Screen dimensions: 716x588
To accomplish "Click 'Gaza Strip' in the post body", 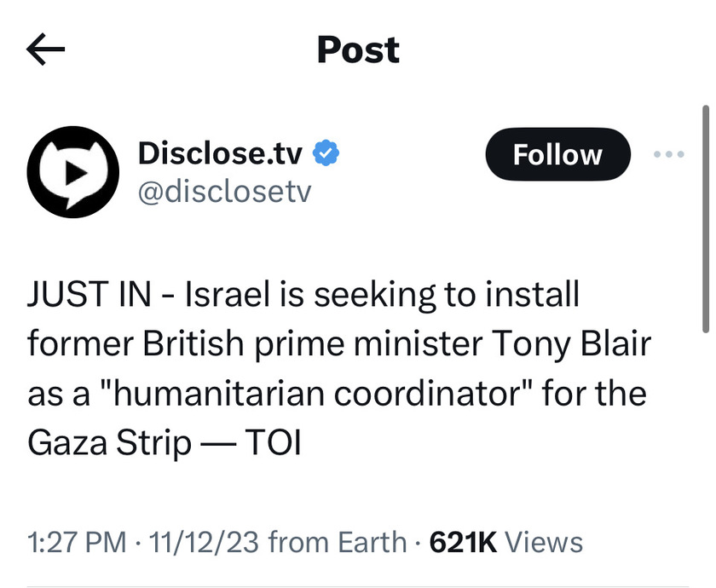I will tap(110, 443).
